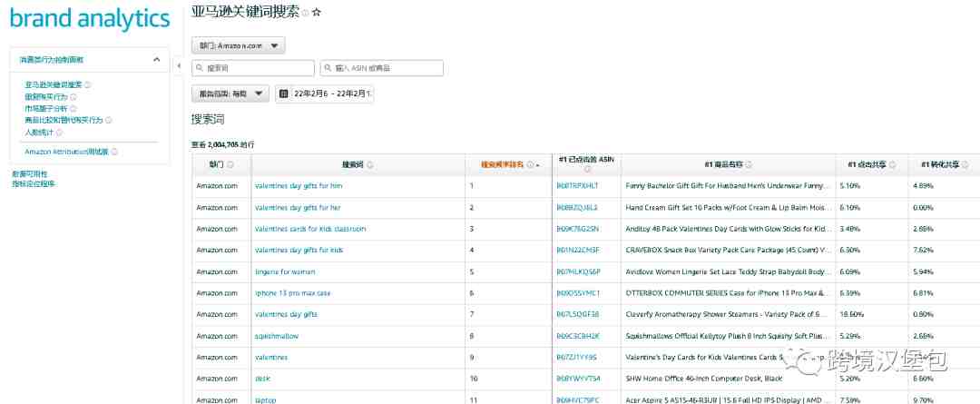Click the info icon under #1 已点击的 ASIN header
The image size is (980, 404).
coord(587,169)
